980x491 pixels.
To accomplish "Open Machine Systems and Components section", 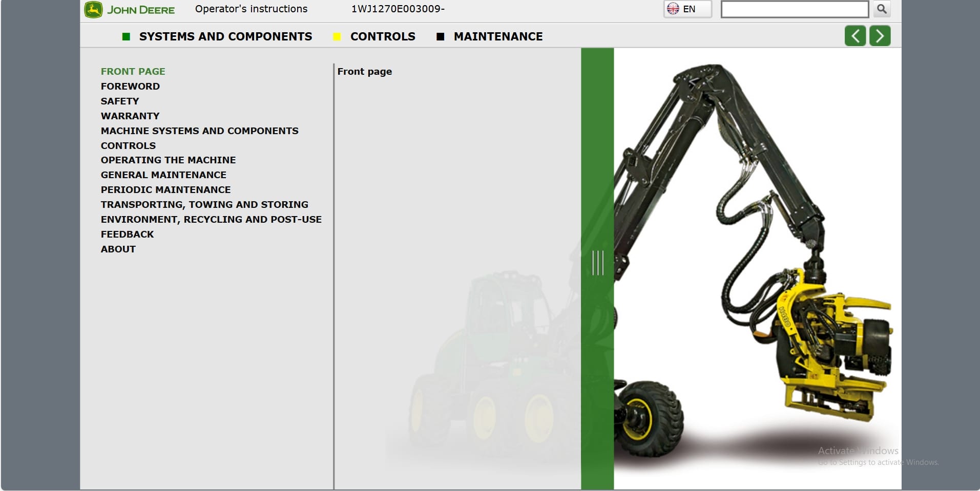I will 200,131.
